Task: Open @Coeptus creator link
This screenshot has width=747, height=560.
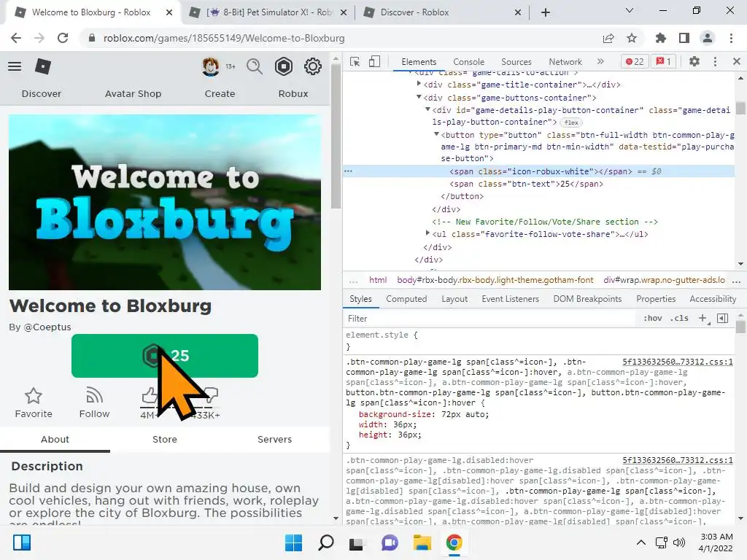Action: (47, 327)
